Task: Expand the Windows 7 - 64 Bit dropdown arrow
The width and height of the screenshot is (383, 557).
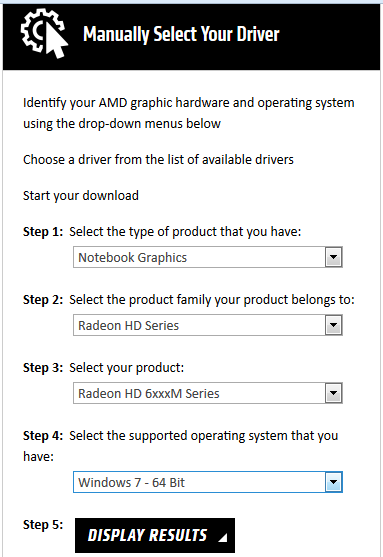Action: coord(334,482)
